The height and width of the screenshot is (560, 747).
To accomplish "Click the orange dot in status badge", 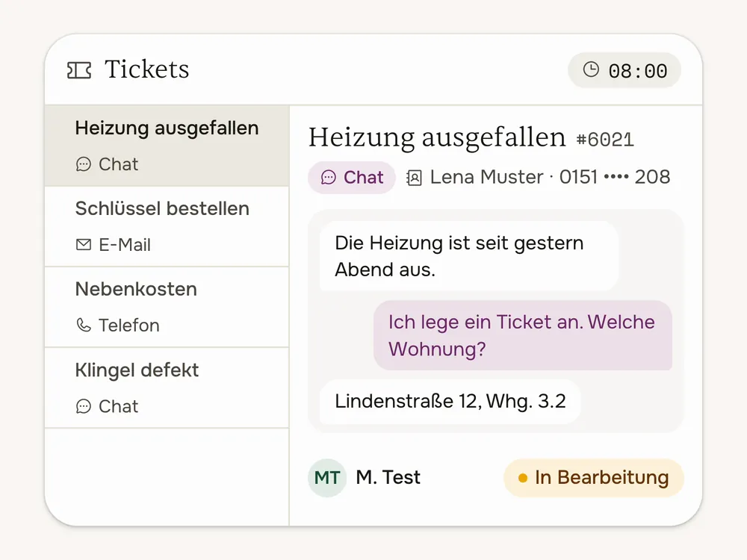I will coord(523,478).
